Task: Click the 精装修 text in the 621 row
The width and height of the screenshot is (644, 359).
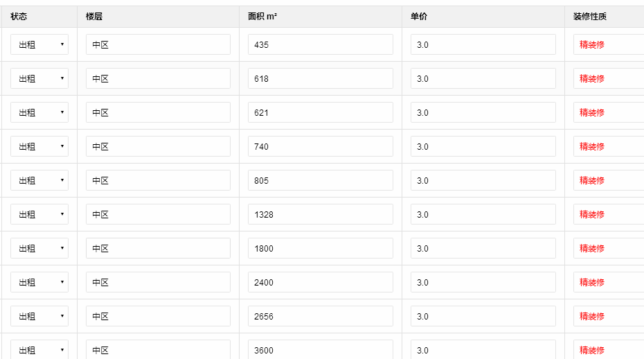Action: pyautogui.click(x=592, y=112)
